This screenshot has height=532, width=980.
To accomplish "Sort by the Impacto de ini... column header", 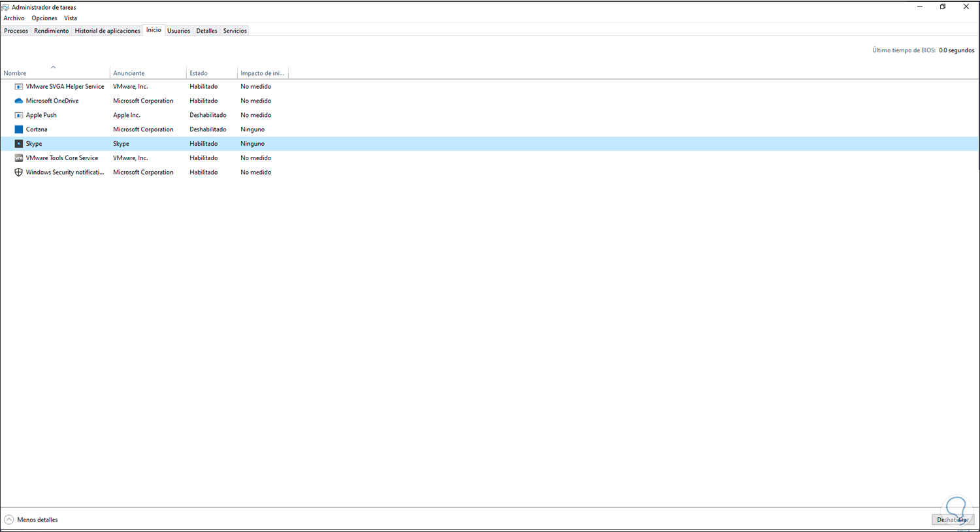I will [263, 73].
